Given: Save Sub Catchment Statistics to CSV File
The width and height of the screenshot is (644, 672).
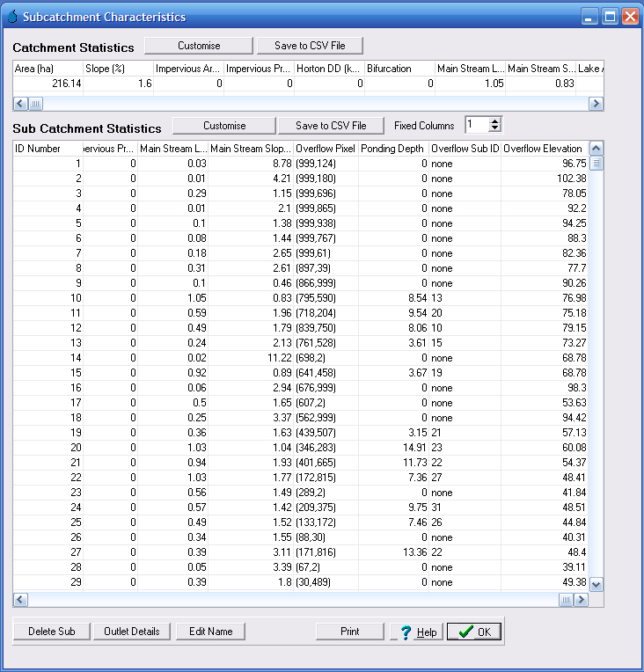Looking at the screenshot, I should tap(331, 126).
